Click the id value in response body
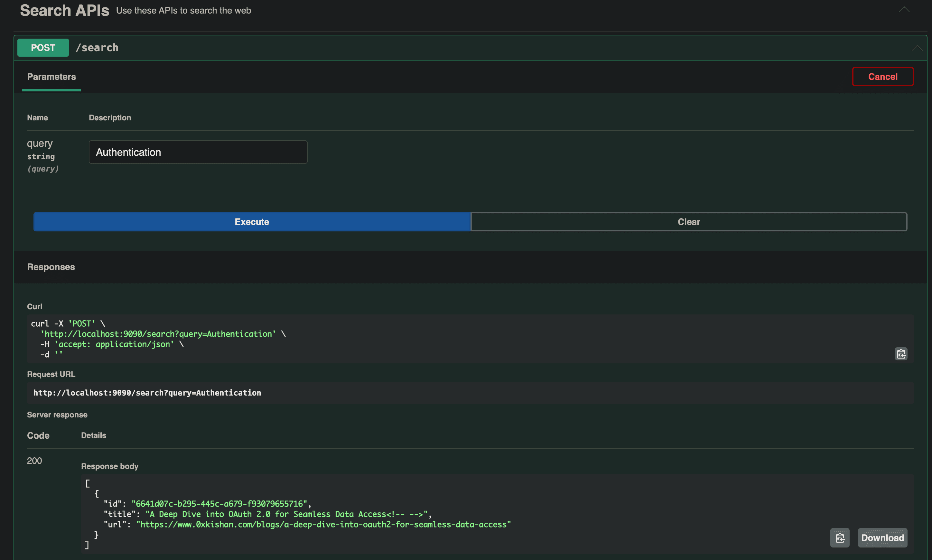 point(219,504)
